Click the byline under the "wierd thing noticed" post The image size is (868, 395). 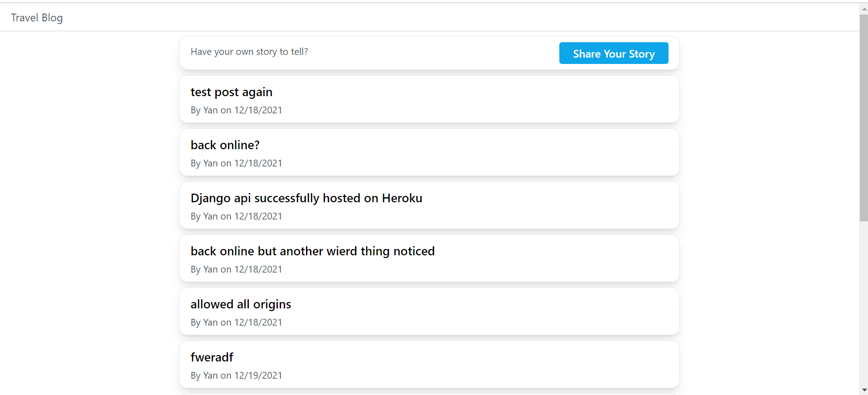(x=236, y=269)
